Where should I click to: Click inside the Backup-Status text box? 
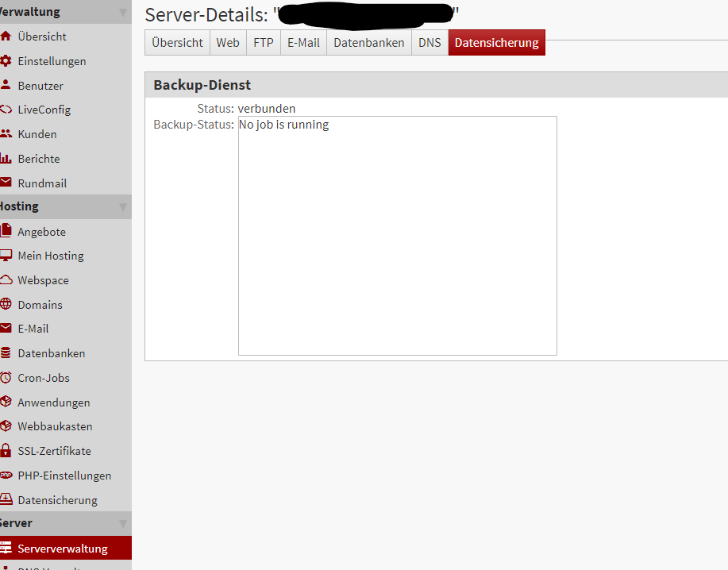[x=397, y=238]
